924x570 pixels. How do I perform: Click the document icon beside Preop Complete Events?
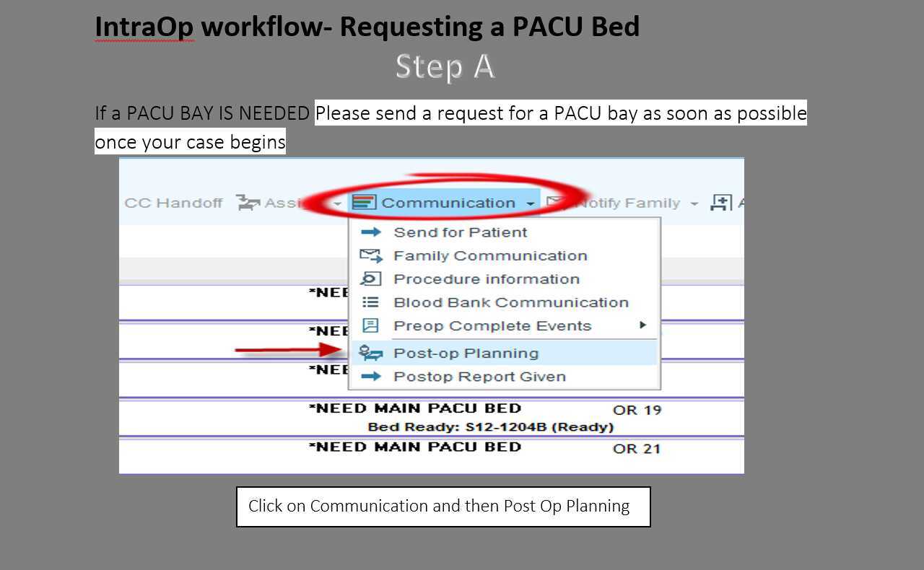pos(371,325)
